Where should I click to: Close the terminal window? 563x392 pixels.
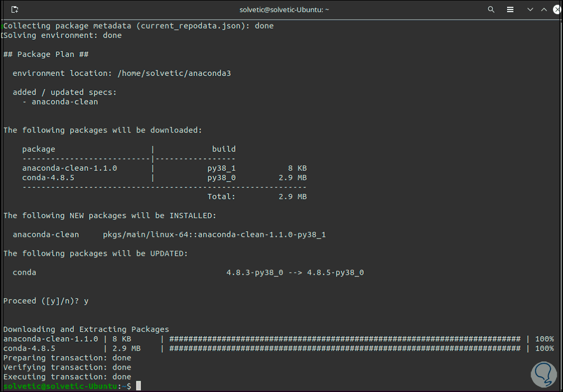tap(556, 10)
